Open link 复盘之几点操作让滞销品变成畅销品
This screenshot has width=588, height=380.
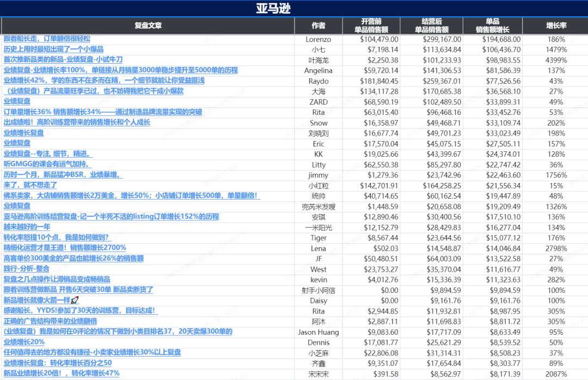pyautogui.click(x=57, y=279)
